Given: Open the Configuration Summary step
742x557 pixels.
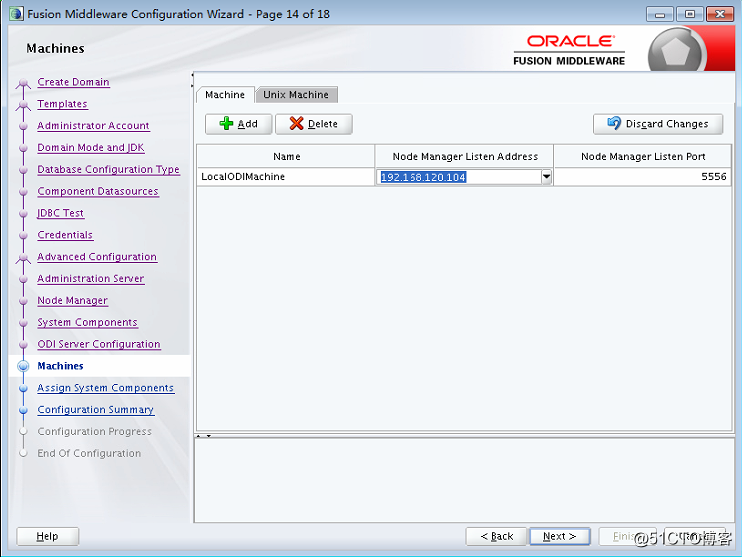Looking at the screenshot, I should coord(96,409).
